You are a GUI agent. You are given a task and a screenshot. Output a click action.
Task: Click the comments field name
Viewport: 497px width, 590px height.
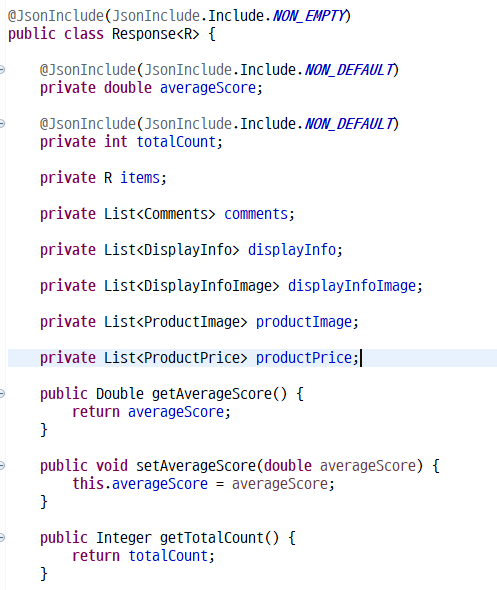pyautogui.click(x=256, y=214)
